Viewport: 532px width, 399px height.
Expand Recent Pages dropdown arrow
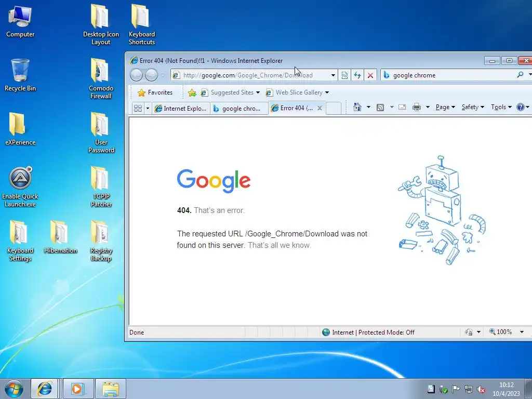coord(163,75)
